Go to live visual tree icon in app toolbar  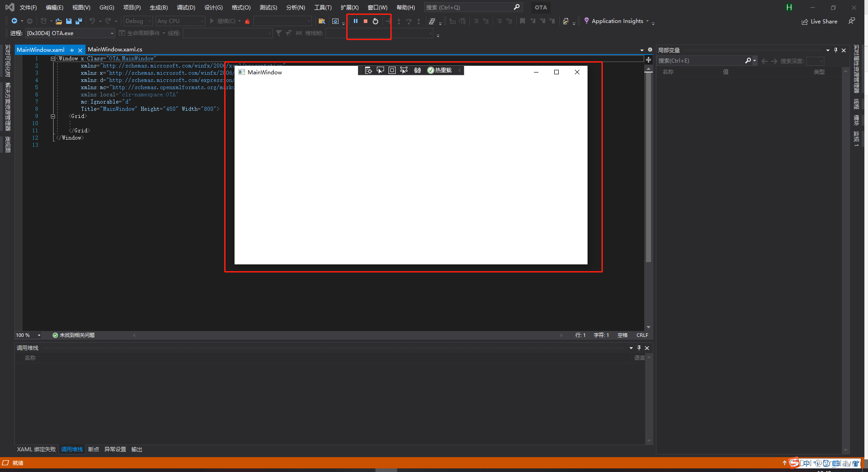(368, 70)
